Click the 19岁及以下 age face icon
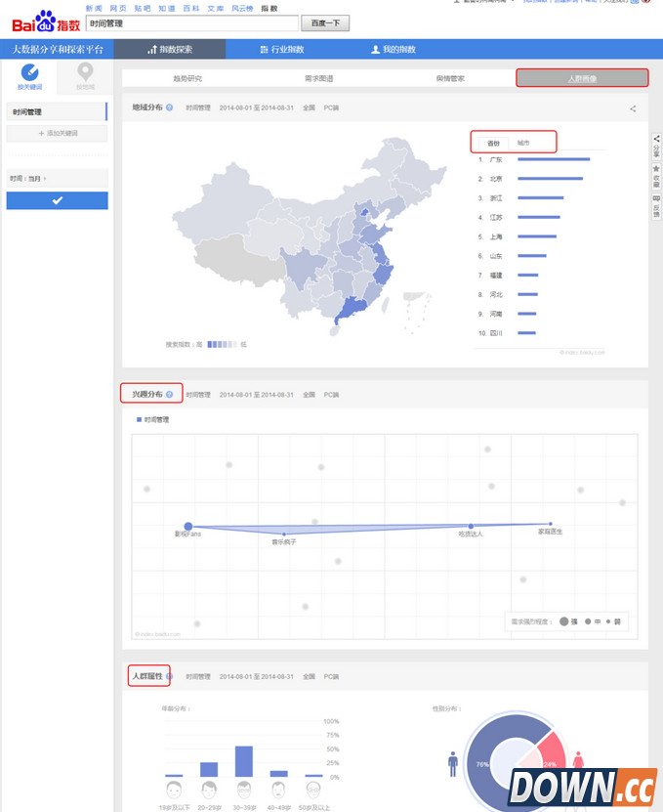This screenshot has height=812, width=663. [174, 791]
